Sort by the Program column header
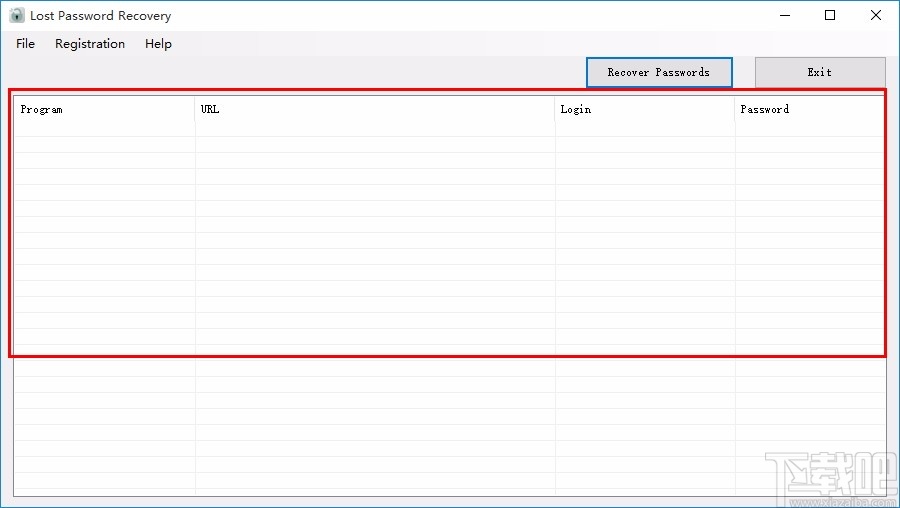 tap(104, 109)
